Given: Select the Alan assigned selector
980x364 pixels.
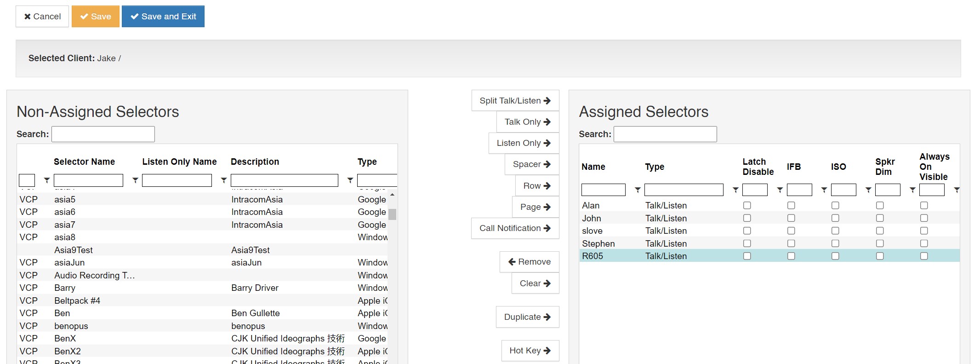Looking at the screenshot, I should click(769, 205).
